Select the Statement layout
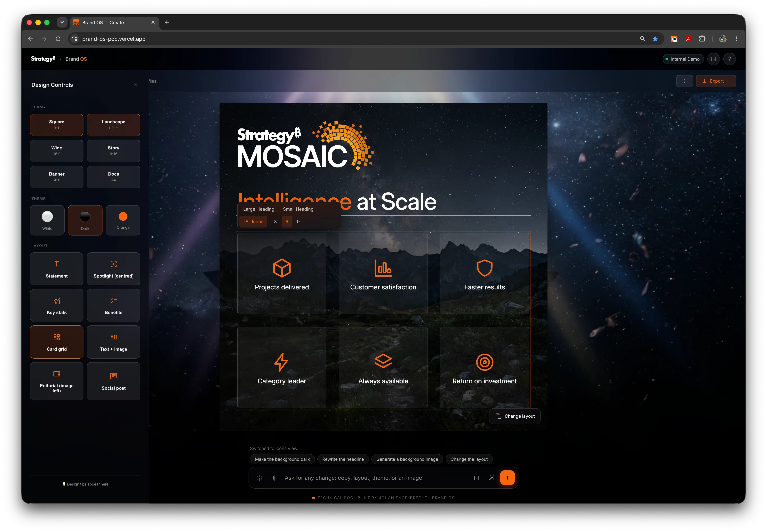The height and width of the screenshot is (532, 767). 57,269
